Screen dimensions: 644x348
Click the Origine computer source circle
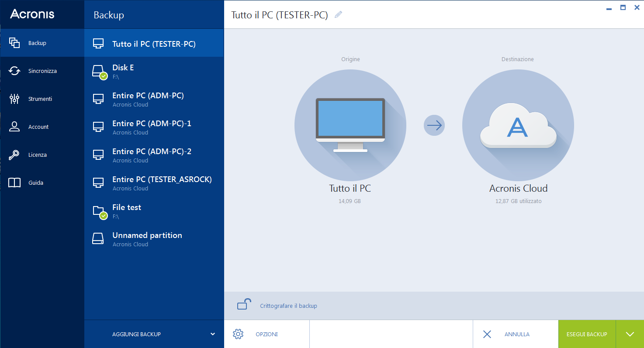pyautogui.click(x=350, y=126)
